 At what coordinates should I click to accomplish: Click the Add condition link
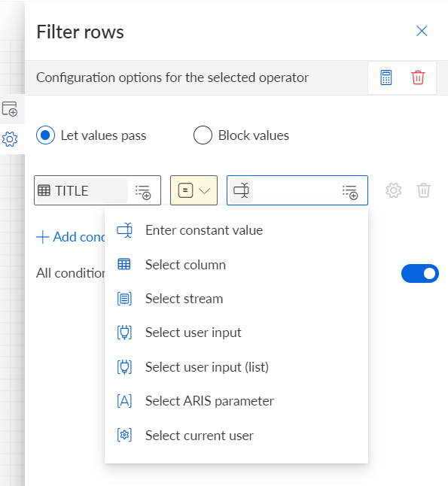pyautogui.click(x=71, y=237)
